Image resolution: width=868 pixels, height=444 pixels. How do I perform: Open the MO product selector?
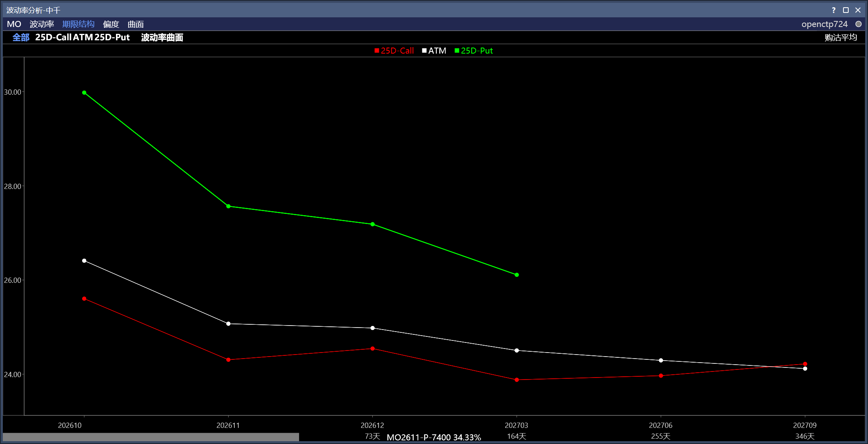pyautogui.click(x=14, y=24)
